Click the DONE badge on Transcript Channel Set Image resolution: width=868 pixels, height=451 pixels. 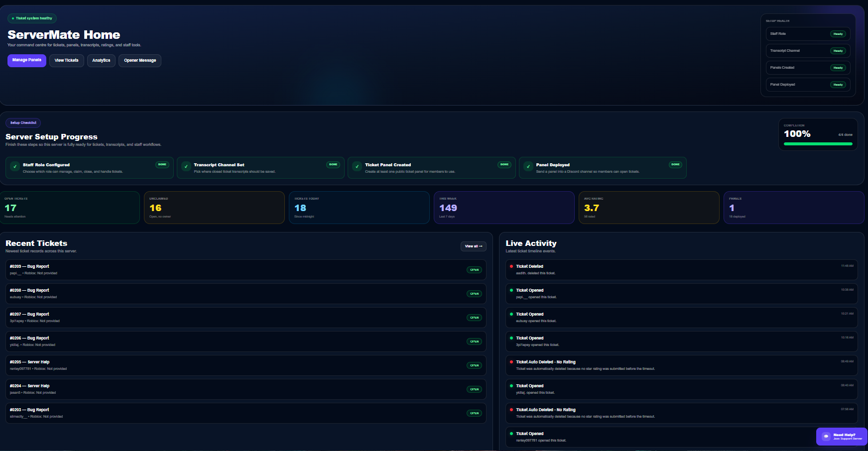coord(333,164)
